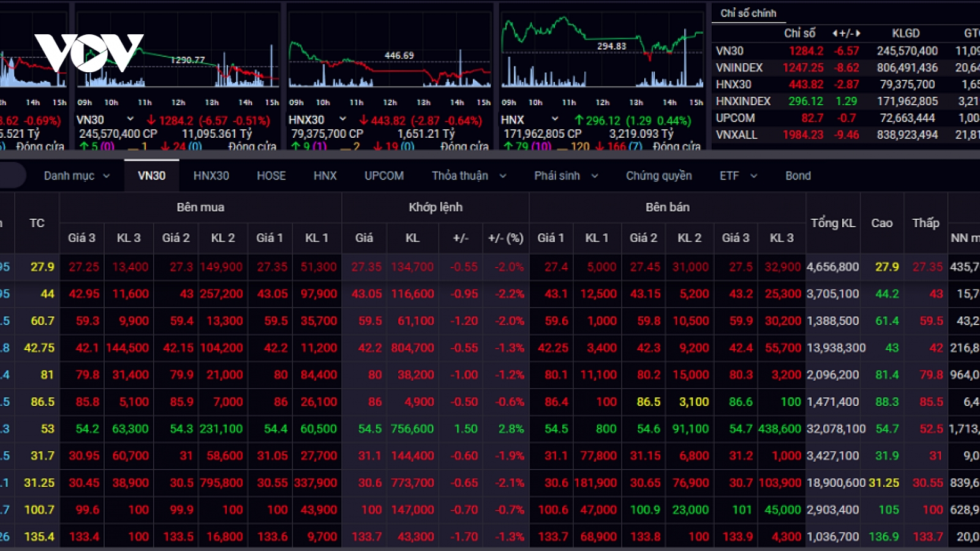
Task: Open the Bond tab
Action: (798, 176)
